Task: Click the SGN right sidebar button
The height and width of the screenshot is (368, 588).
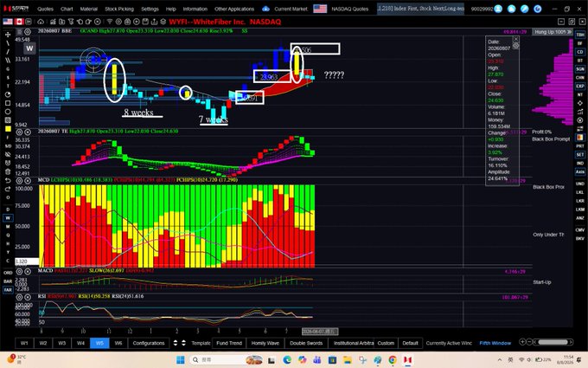Action: coord(580,69)
